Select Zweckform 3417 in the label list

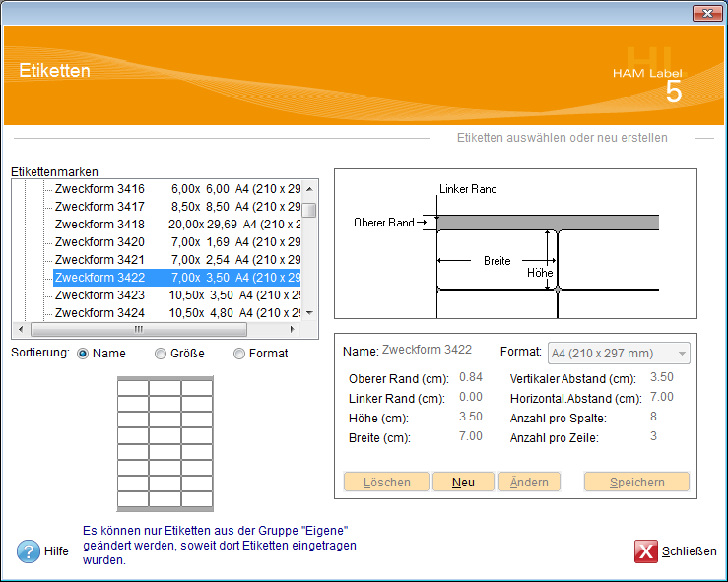177,207
